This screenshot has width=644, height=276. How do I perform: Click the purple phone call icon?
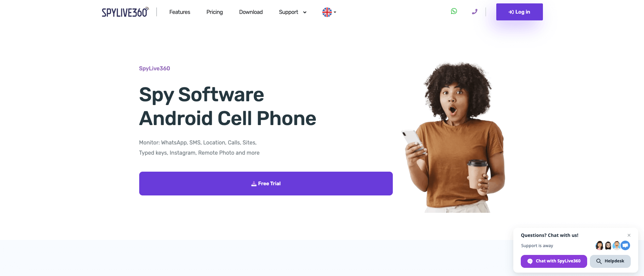coord(474,12)
